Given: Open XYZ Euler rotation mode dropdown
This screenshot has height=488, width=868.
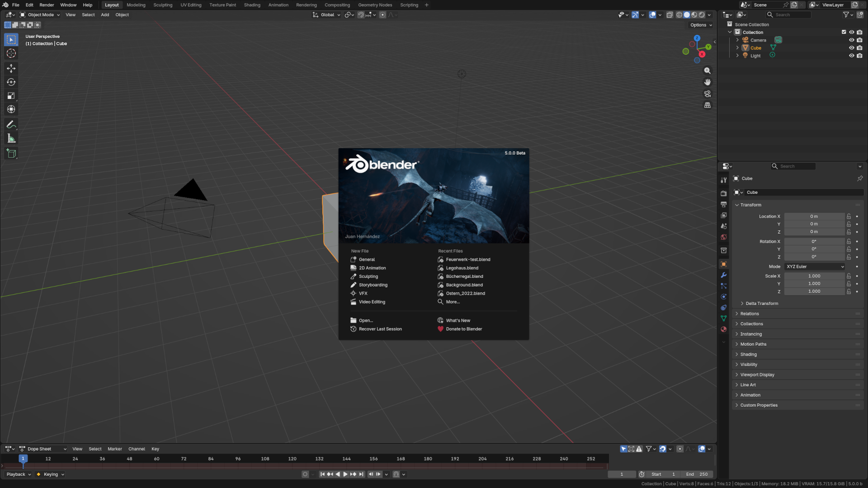Looking at the screenshot, I should click(815, 267).
